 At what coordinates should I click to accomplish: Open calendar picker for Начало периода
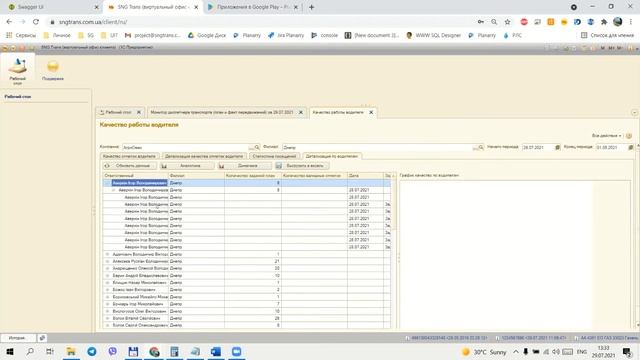tap(557, 147)
